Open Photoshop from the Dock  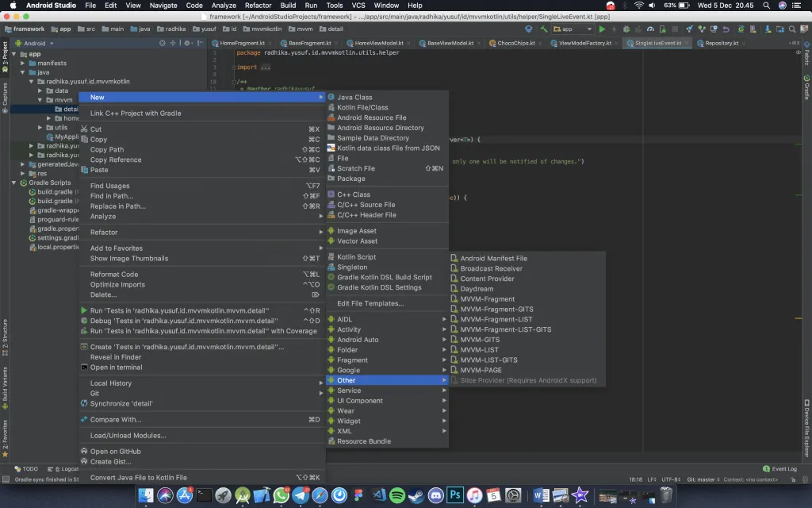tap(455, 495)
